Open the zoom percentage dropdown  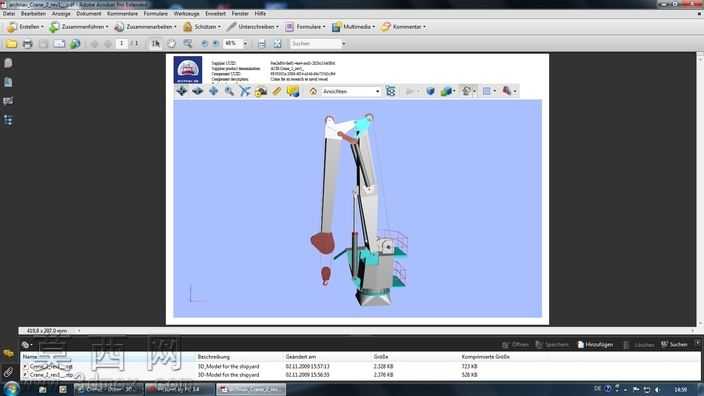coord(245,44)
